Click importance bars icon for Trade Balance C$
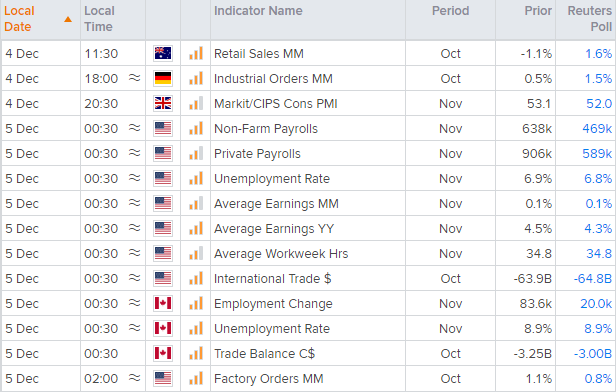 pos(196,353)
